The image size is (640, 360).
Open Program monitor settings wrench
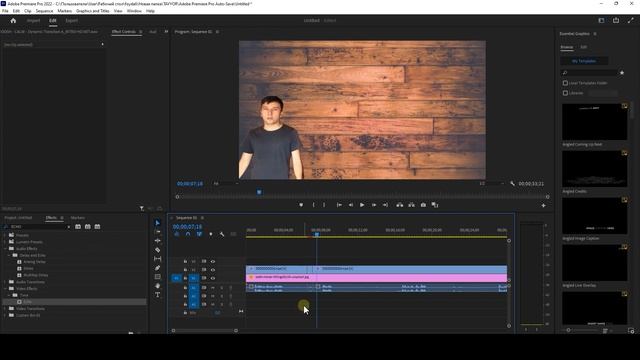(x=512, y=184)
